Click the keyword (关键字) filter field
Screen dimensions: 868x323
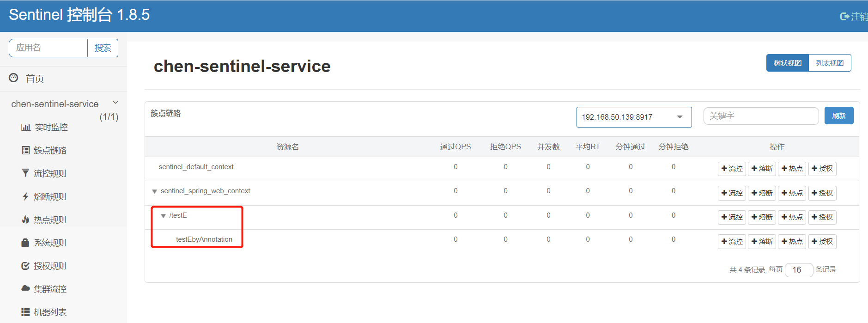point(760,116)
